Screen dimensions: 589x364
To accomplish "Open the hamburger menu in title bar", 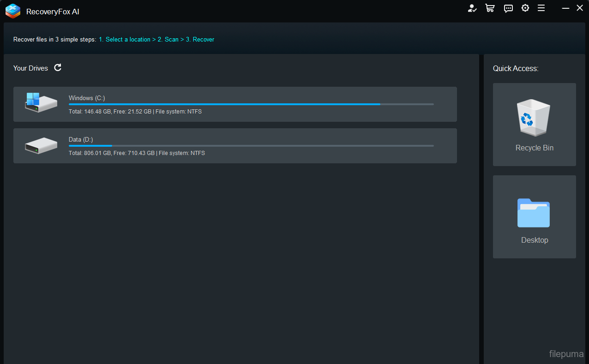I will click(541, 8).
